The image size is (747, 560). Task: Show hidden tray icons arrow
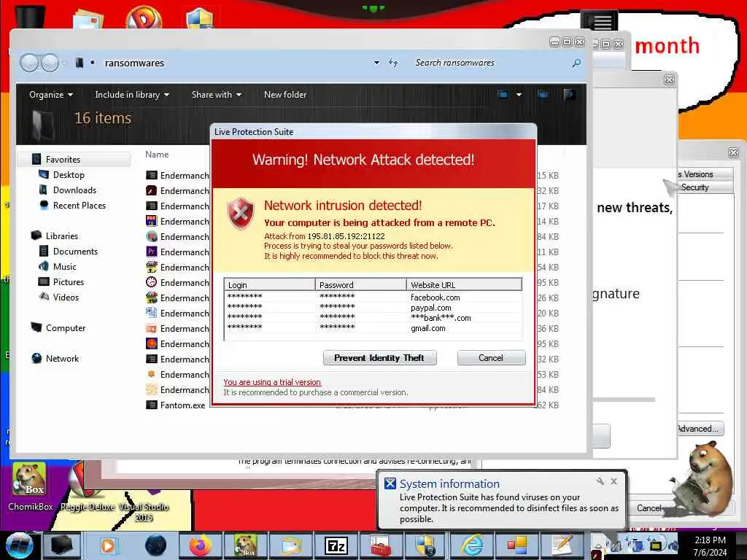coord(598,546)
